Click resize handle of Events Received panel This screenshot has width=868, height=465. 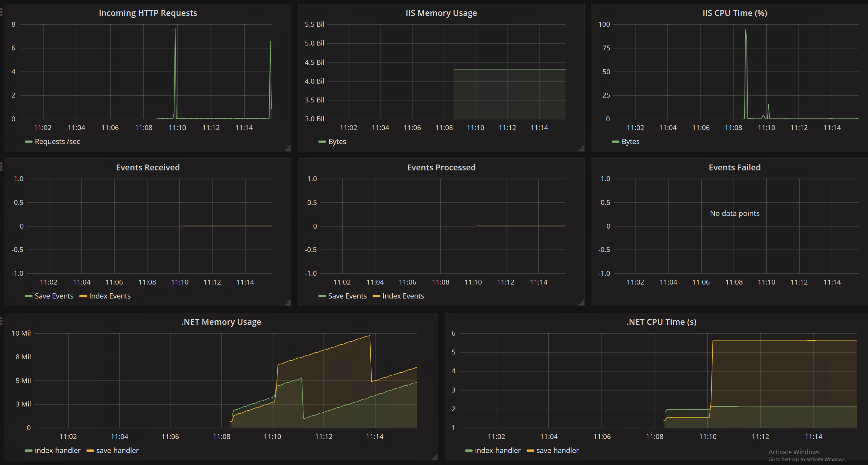coord(288,303)
